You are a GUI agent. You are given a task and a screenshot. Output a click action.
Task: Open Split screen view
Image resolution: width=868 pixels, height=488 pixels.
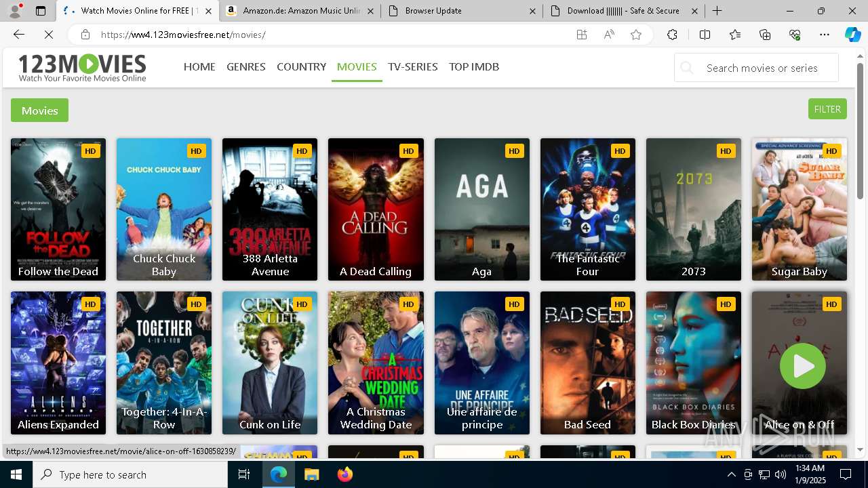click(705, 35)
